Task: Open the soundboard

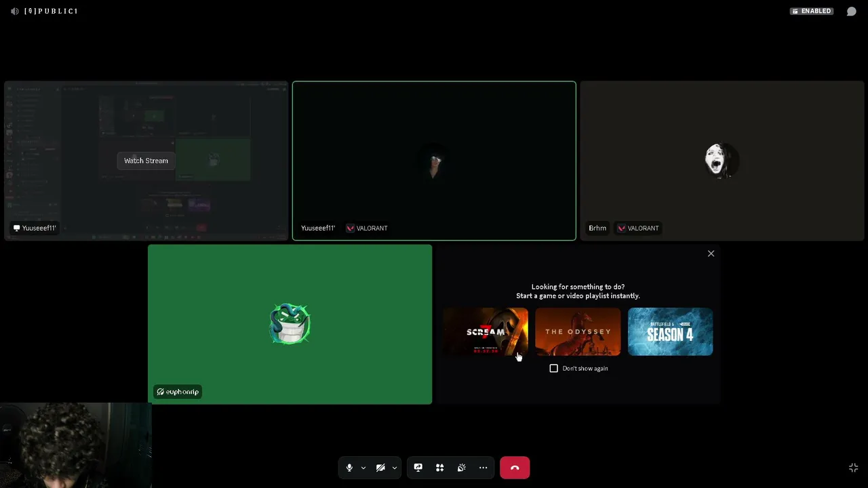Action: tap(461, 468)
